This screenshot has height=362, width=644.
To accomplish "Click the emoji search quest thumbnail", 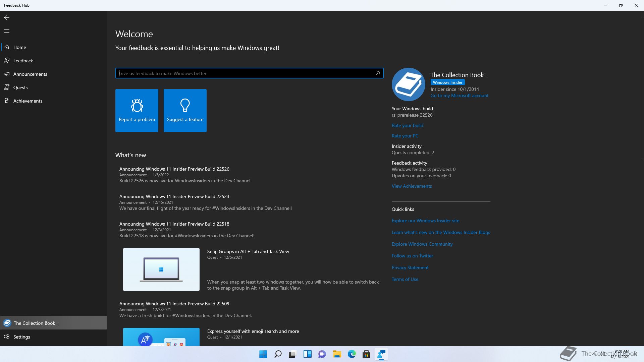I will click(x=161, y=337).
